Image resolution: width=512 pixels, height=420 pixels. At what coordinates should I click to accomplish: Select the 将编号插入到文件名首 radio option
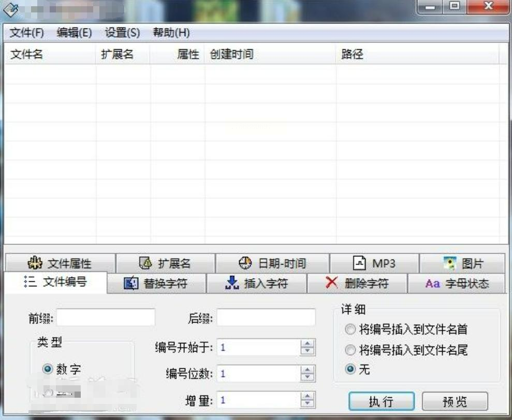[x=350, y=329]
